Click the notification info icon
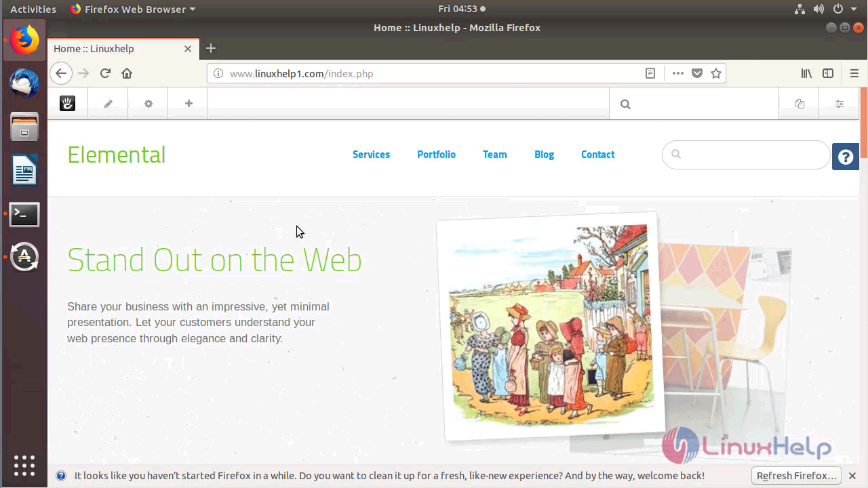868x488 pixels. (61, 476)
